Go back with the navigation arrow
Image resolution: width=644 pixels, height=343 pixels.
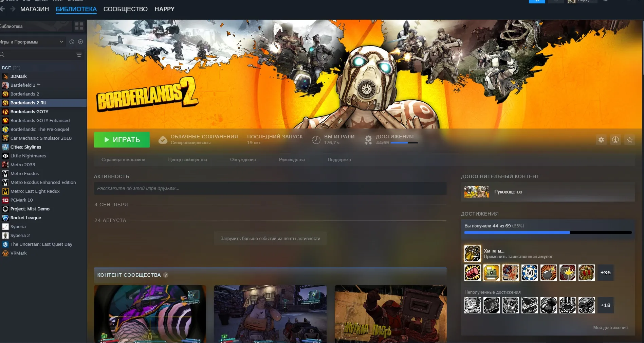point(2,9)
